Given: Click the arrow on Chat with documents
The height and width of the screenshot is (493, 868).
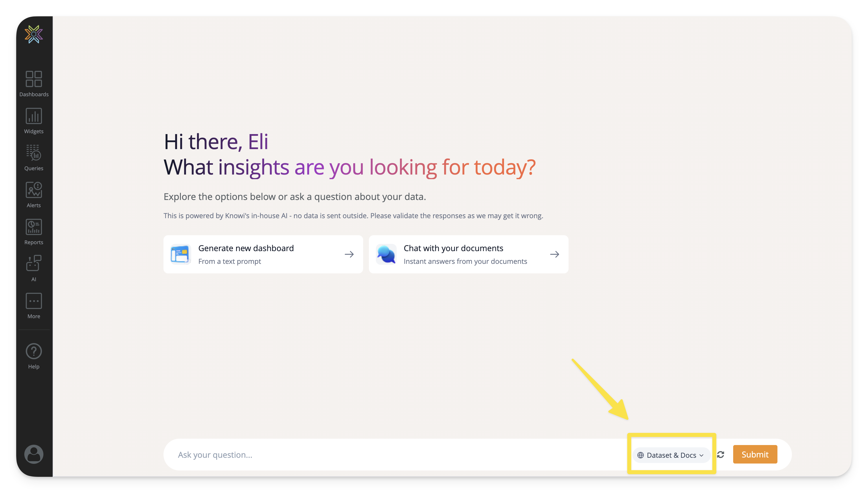Looking at the screenshot, I should pyautogui.click(x=554, y=254).
